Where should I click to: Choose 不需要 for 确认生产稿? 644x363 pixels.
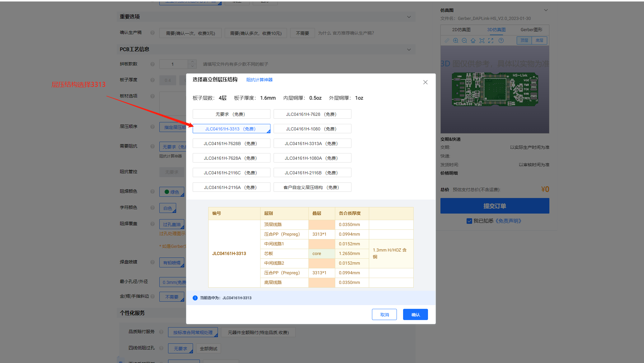coord(302,33)
